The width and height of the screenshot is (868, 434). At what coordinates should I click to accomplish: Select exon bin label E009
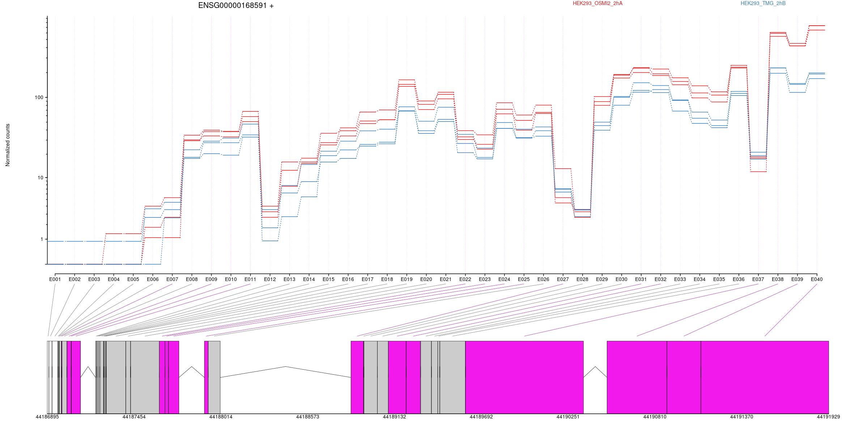pos(211,279)
